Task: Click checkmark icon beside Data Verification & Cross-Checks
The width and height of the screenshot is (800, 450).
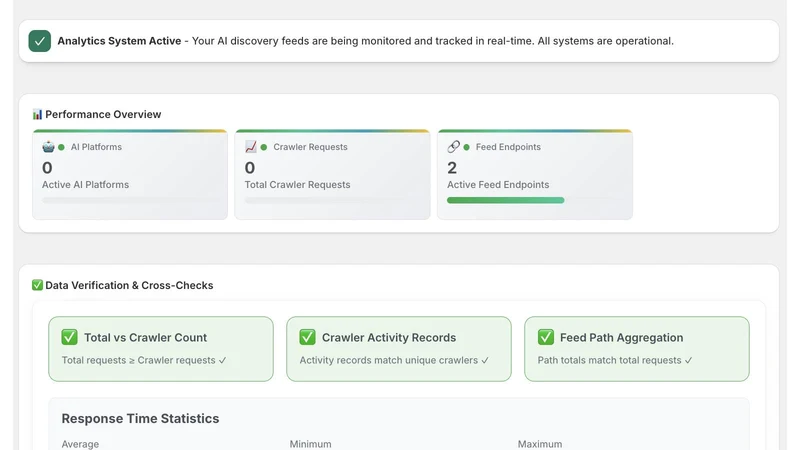Action: 37,285
